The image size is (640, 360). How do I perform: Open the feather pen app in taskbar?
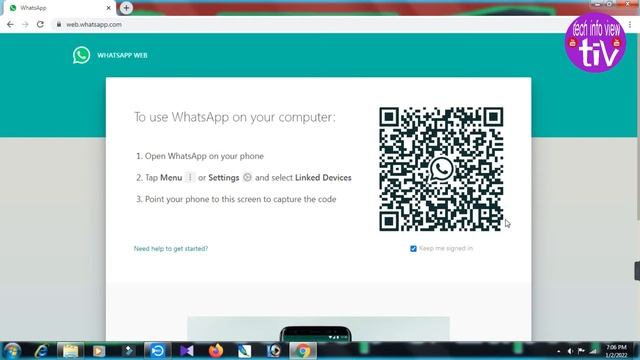[x=244, y=351]
